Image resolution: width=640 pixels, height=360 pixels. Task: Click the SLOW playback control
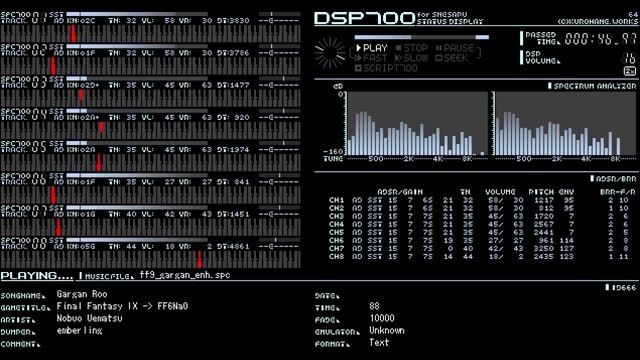click(x=411, y=58)
